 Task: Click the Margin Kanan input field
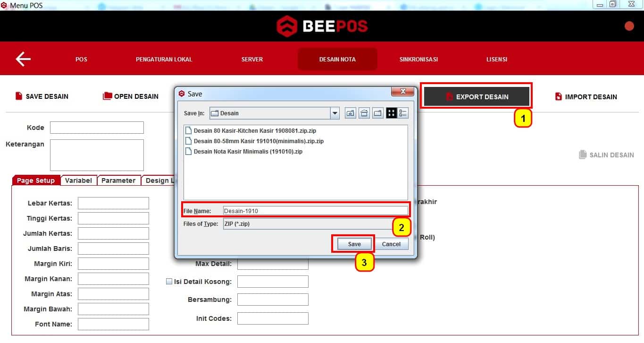click(113, 279)
